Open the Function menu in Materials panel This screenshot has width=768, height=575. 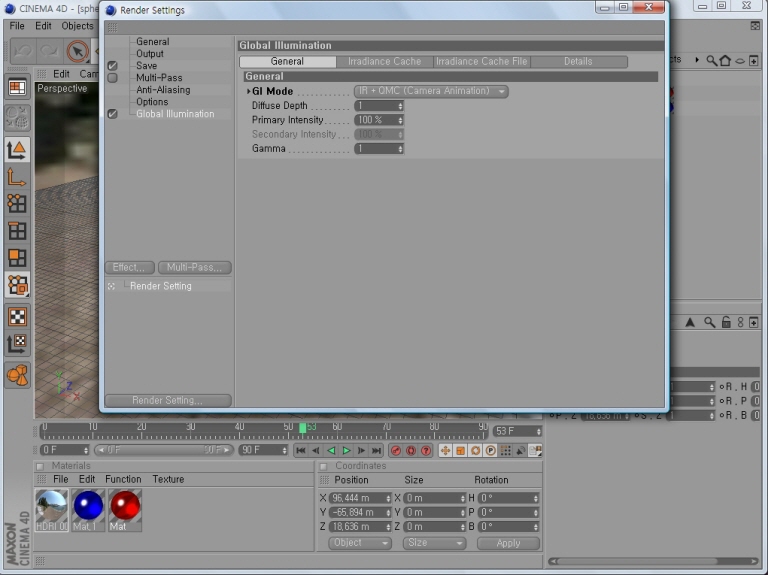[123, 479]
